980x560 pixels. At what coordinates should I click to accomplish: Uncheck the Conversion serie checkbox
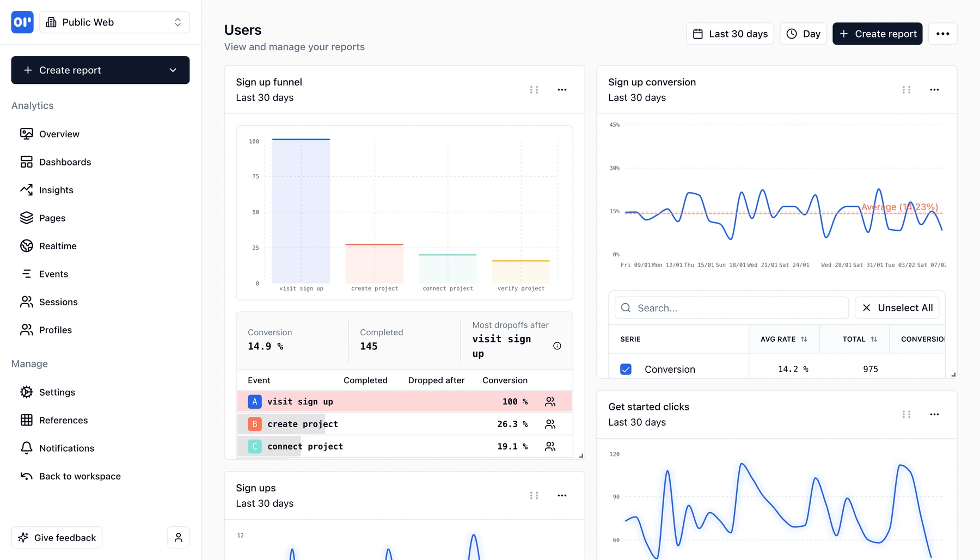click(x=626, y=369)
